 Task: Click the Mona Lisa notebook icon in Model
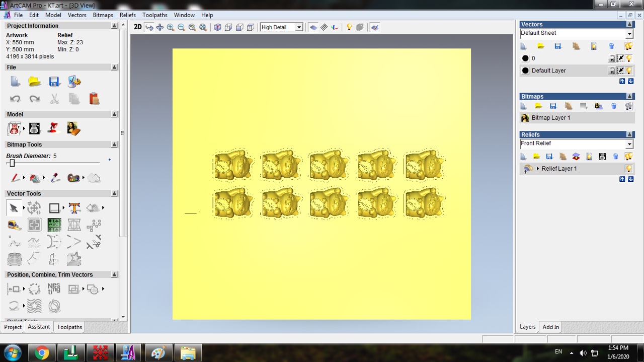pos(74,128)
